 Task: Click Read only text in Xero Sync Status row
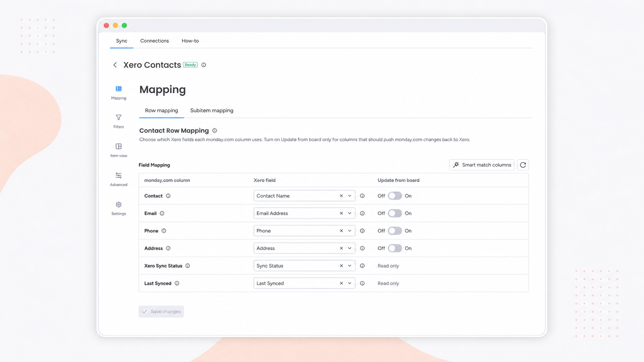388,266
